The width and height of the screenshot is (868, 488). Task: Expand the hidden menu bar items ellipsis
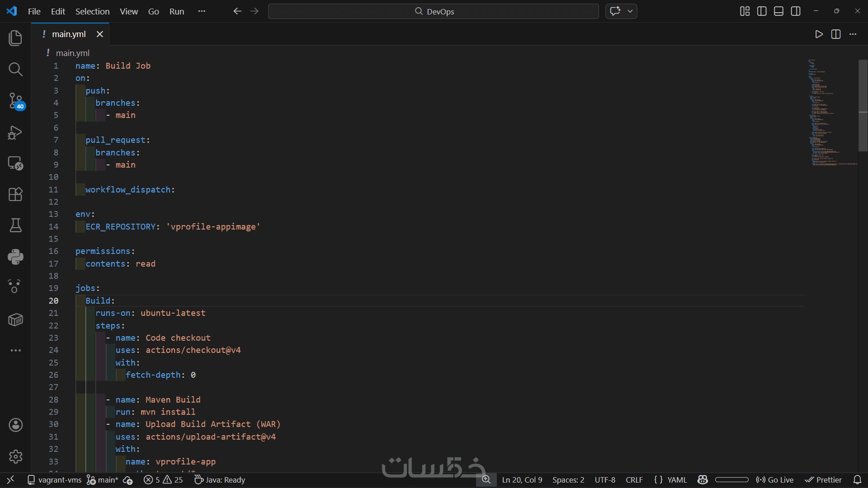point(202,11)
